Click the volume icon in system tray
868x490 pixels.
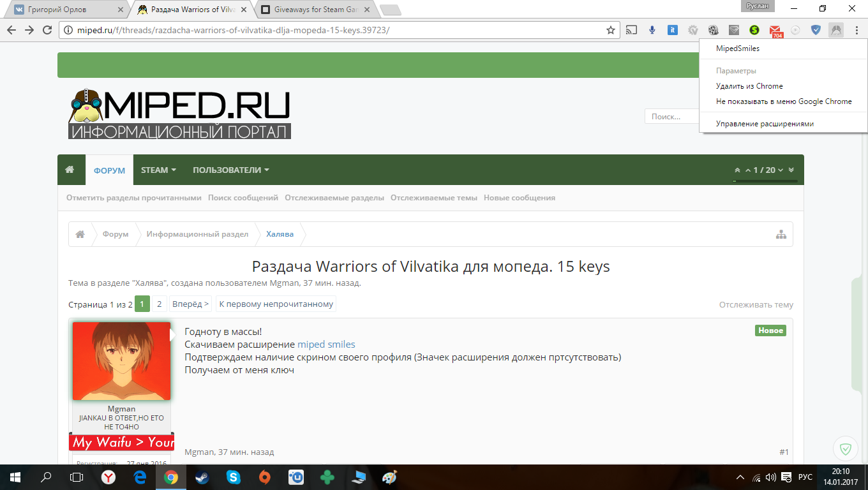point(770,477)
